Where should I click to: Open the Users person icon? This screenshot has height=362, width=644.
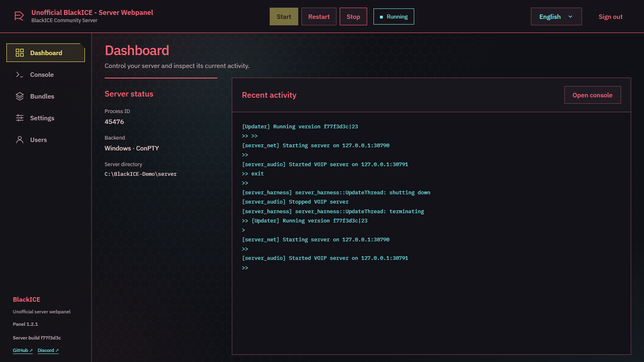pos(20,140)
